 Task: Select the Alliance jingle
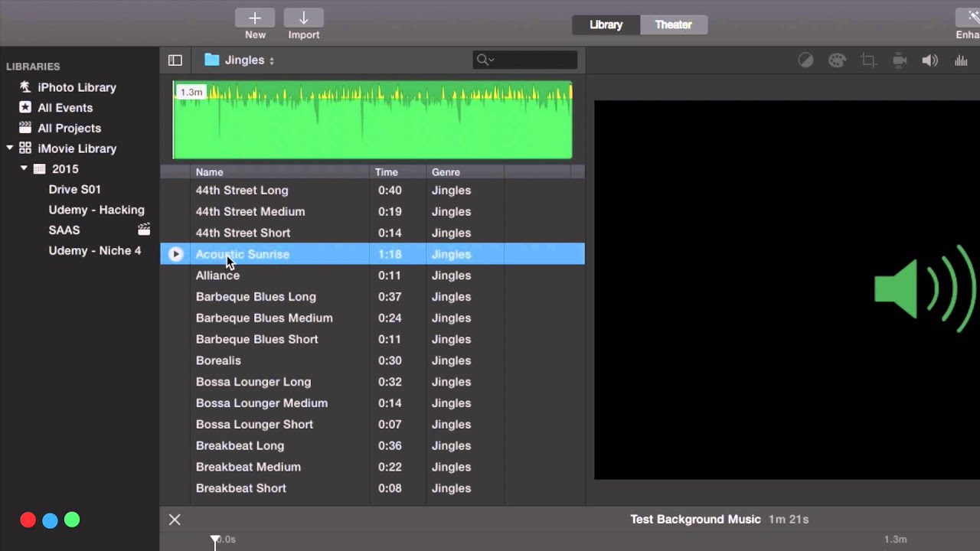tap(372, 275)
